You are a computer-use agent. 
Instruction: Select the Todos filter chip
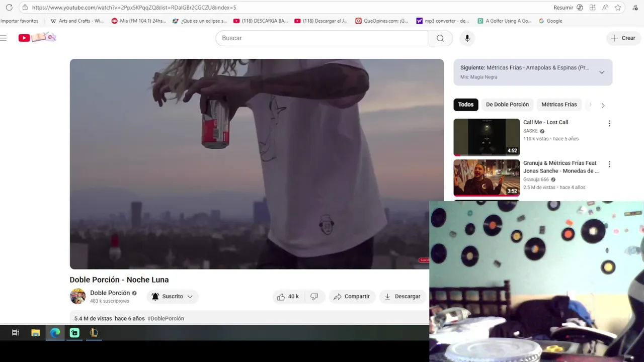coord(466,105)
